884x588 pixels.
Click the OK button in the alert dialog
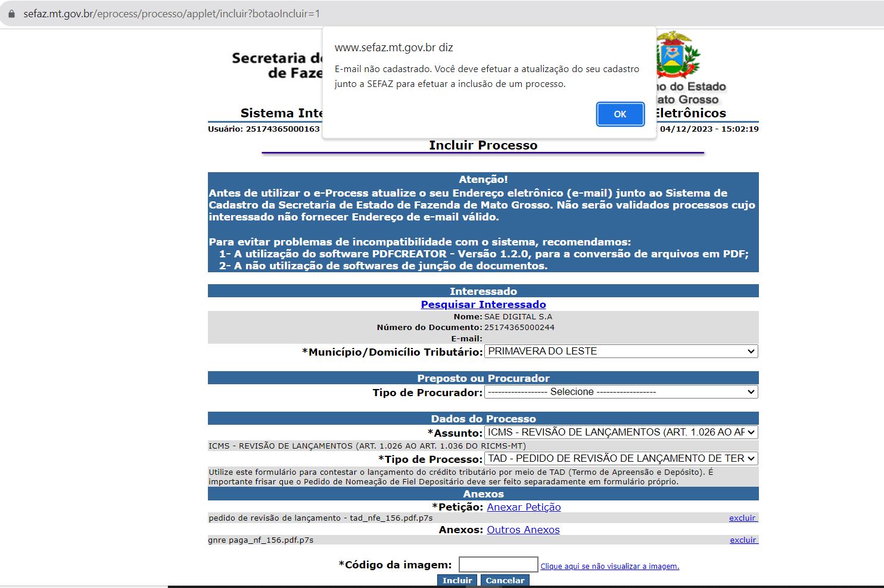click(x=620, y=114)
